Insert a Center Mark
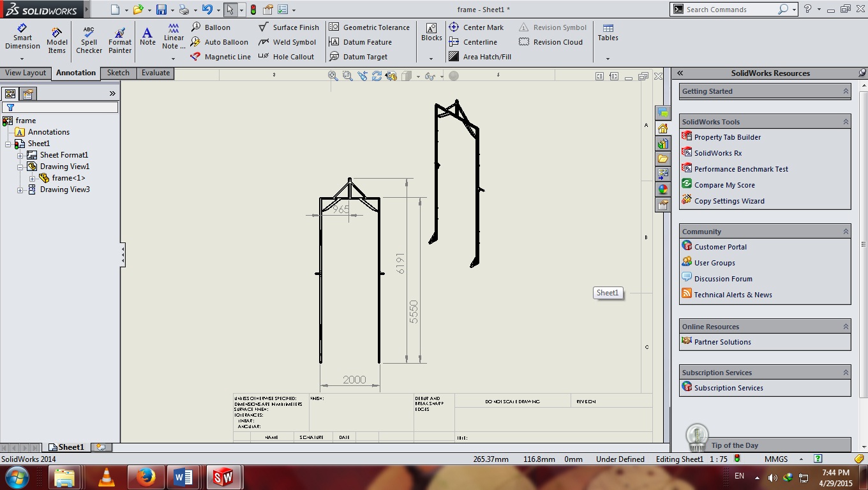868x490 pixels. 476,27
